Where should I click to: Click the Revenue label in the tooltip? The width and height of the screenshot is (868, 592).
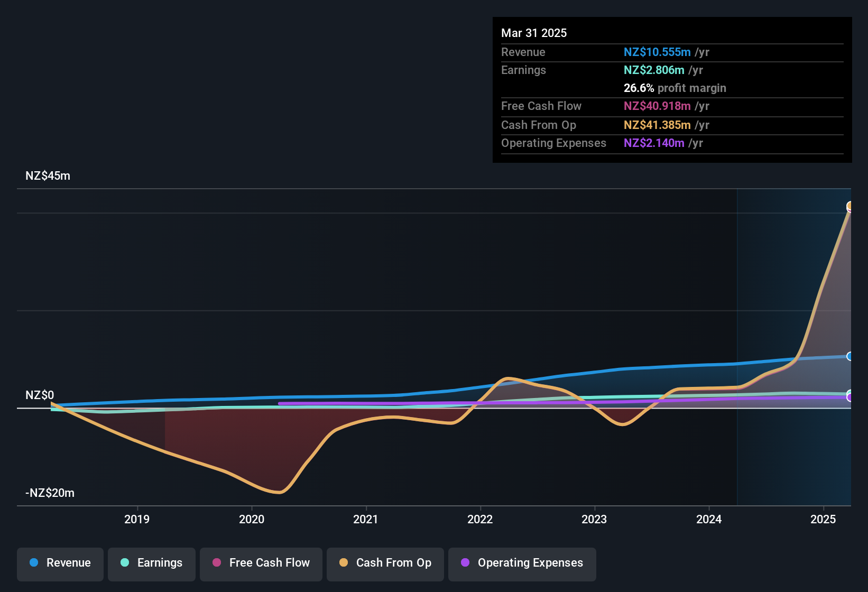coord(523,52)
